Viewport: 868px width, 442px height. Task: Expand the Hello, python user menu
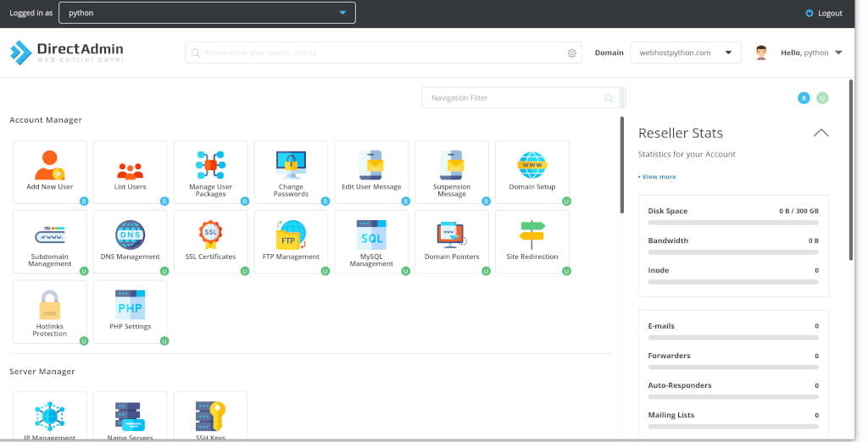[x=811, y=52]
